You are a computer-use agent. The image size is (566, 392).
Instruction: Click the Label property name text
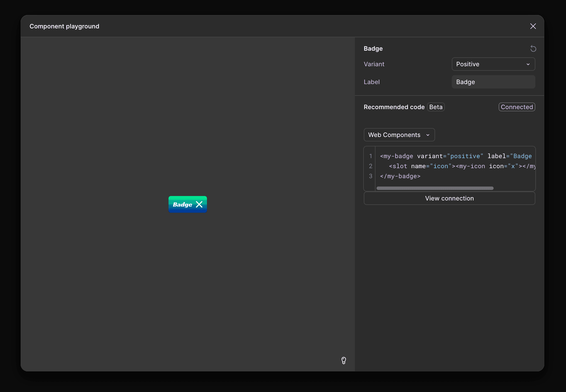click(x=372, y=82)
